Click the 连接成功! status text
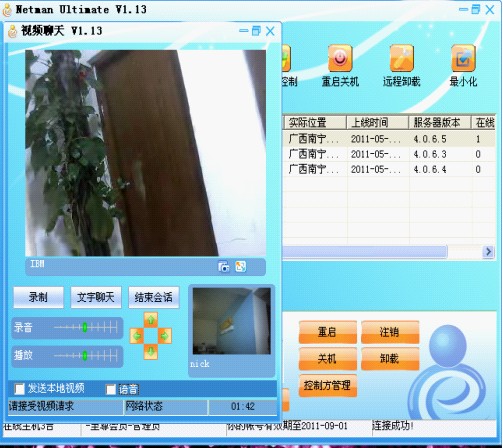This screenshot has height=448, width=503. [x=392, y=426]
